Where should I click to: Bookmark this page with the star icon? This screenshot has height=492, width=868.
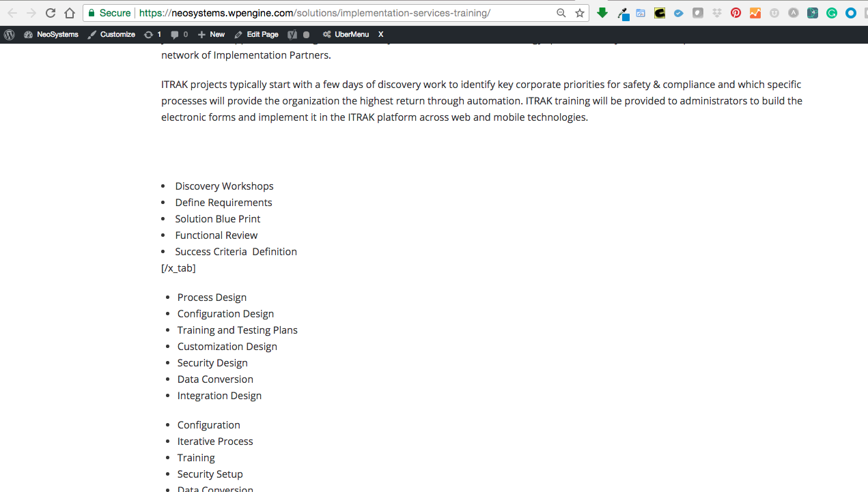(x=580, y=13)
